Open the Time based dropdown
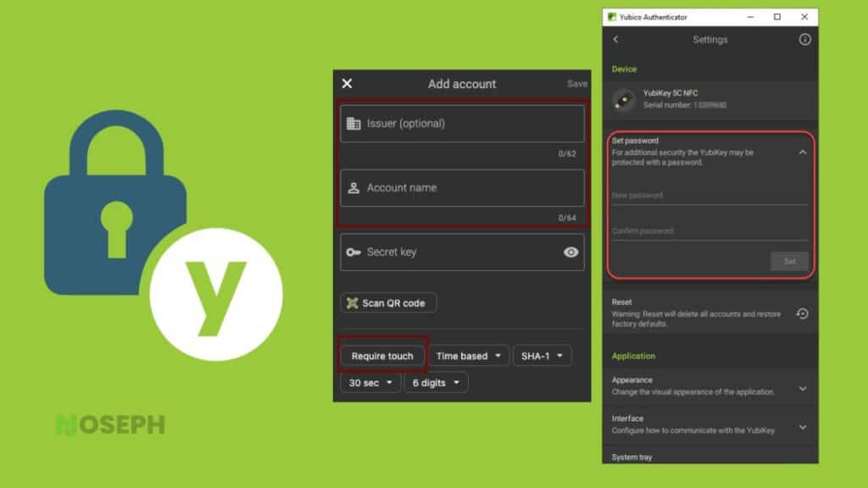 point(468,356)
